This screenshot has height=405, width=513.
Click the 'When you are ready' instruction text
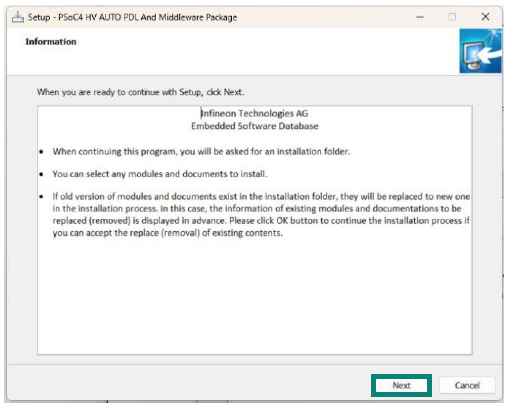point(140,92)
